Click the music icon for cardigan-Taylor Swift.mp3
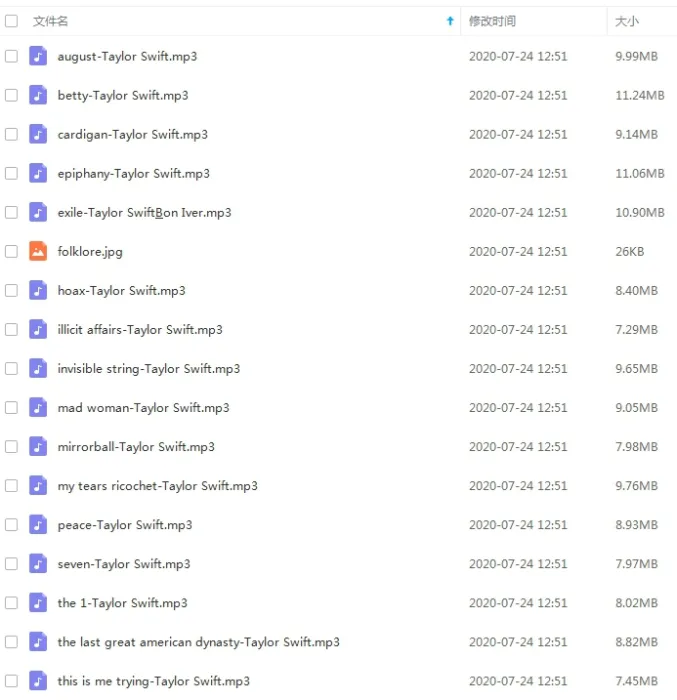The width and height of the screenshot is (677, 700). [38, 134]
